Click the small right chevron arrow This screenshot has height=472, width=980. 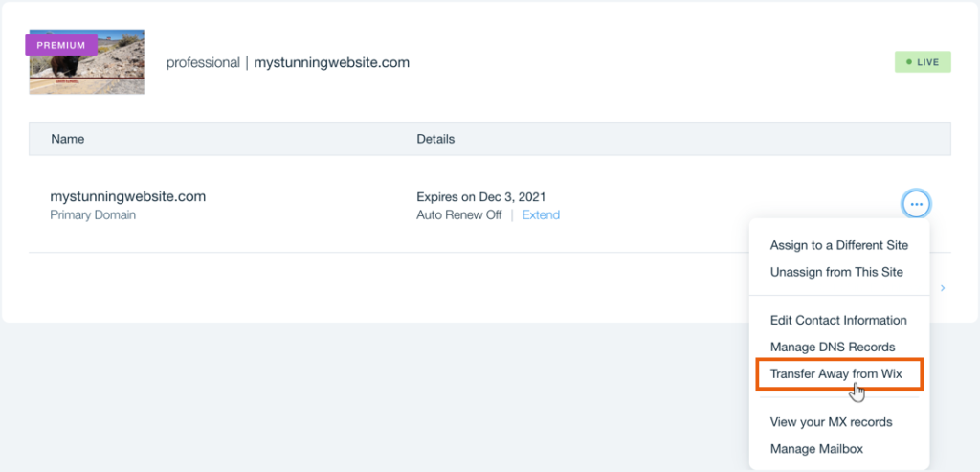[x=943, y=287]
